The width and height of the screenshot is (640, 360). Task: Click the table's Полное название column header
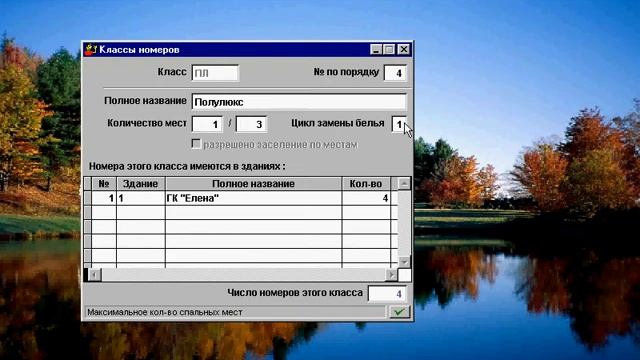[x=253, y=184]
